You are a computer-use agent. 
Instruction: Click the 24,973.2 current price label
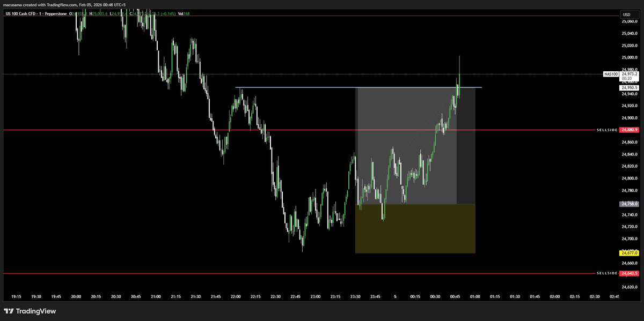(629, 74)
